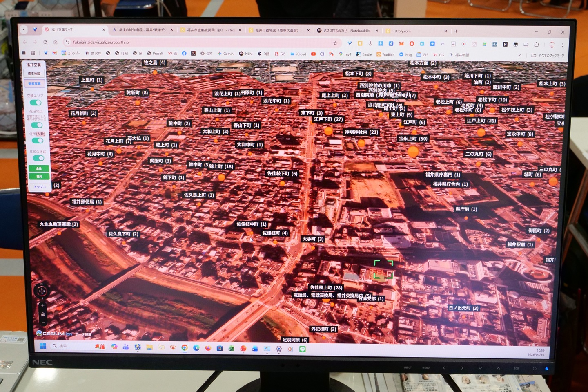Click the address bar URL field
Screen dimensions: 588x392
coord(202,43)
